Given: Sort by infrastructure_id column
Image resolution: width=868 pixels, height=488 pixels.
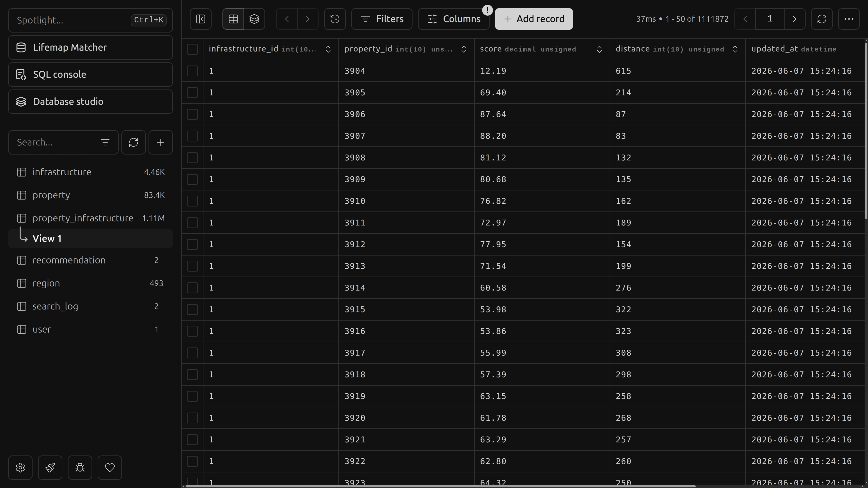Looking at the screenshot, I should (x=328, y=49).
